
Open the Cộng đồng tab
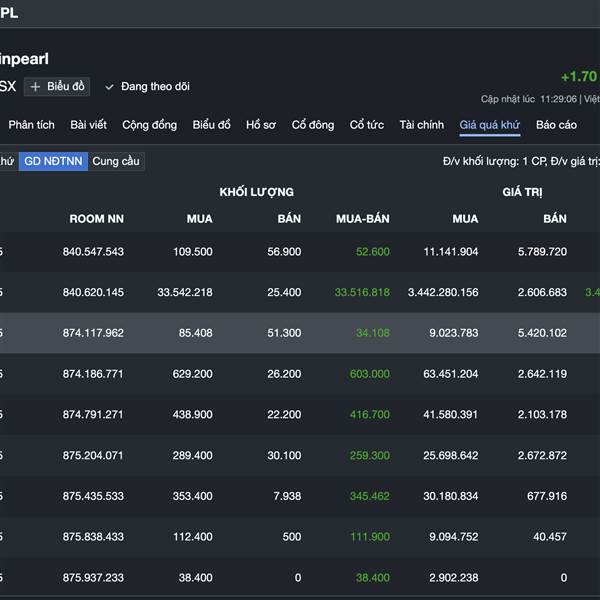click(149, 125)
